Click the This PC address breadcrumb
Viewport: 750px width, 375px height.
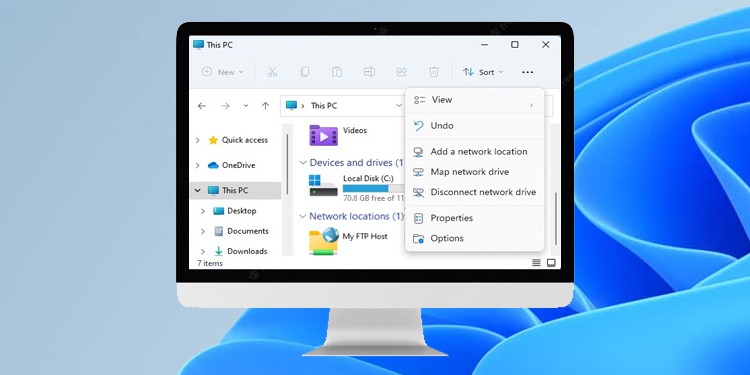coord(324,106)
